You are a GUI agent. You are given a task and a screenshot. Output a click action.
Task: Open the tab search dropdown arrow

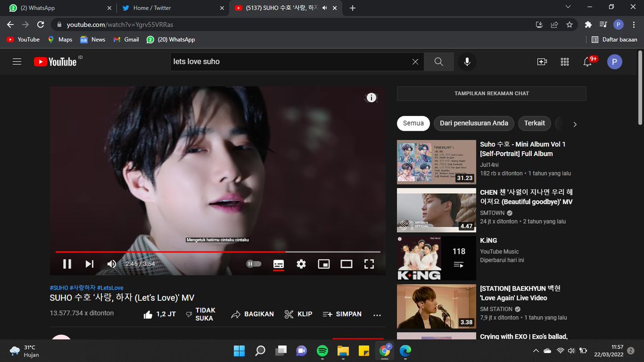(x=568, y=8)
